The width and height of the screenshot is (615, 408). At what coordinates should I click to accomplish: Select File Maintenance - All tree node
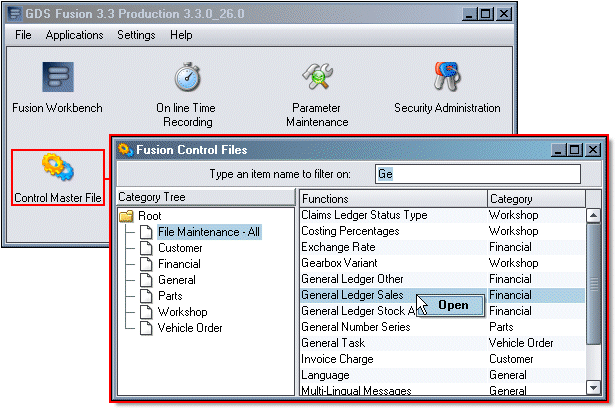pyautogui.click(x=209, y=232)
